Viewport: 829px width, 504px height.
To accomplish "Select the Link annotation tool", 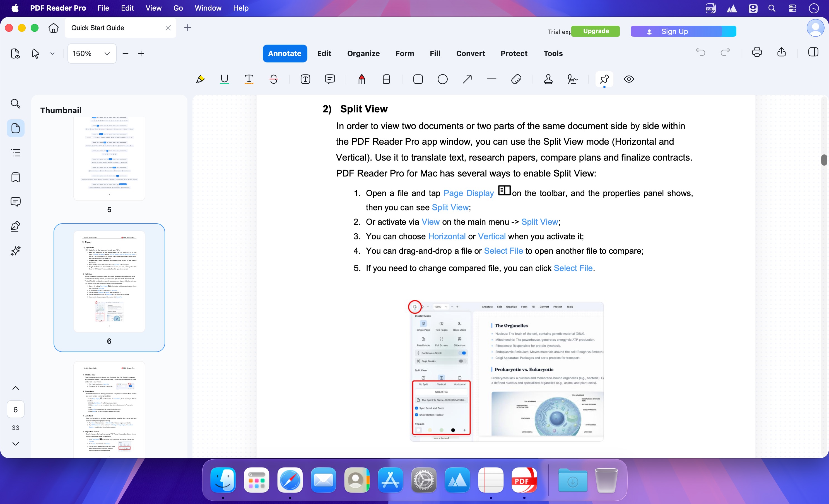I will pos(516,79).
